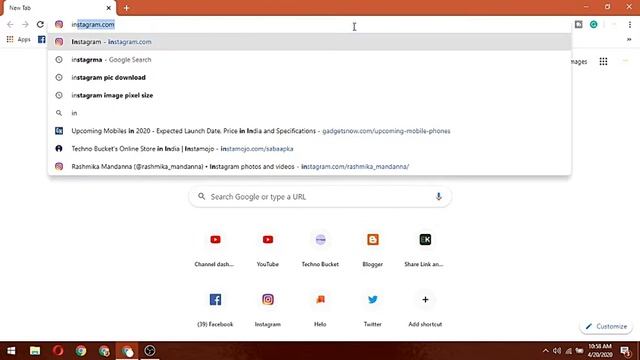Screen dimensions: 640x360
Task: Open the OBS Studio taskbar icon
Action: [150, 351]
